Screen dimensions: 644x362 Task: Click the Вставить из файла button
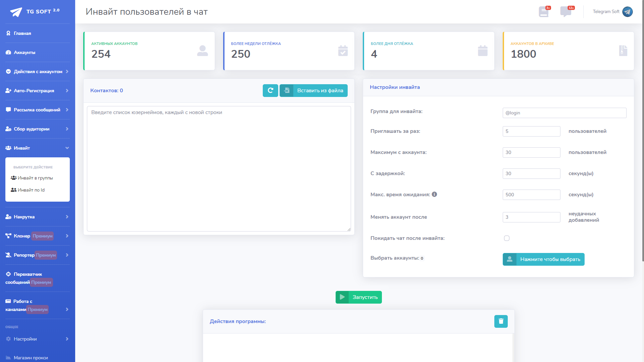click(x=314, y=91)
